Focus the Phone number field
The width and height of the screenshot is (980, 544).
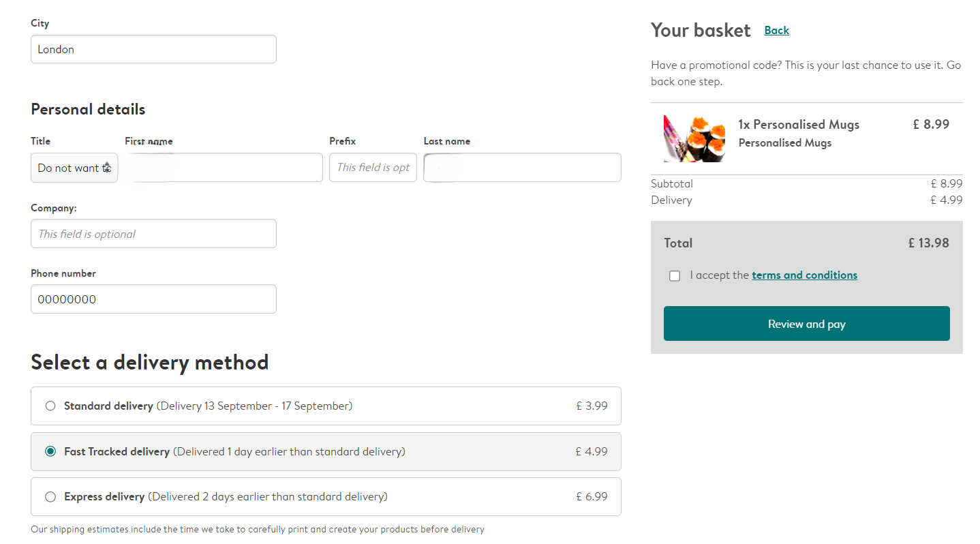(153, 299)
